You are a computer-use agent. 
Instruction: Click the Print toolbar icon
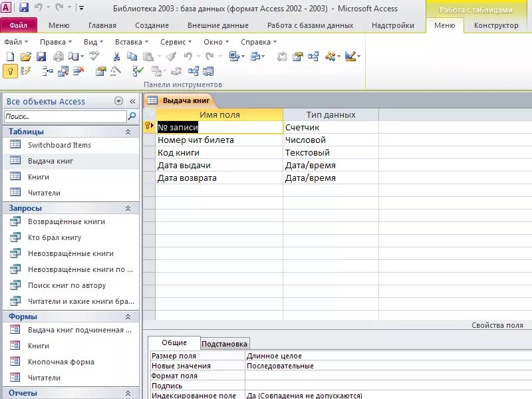point(59,57)
